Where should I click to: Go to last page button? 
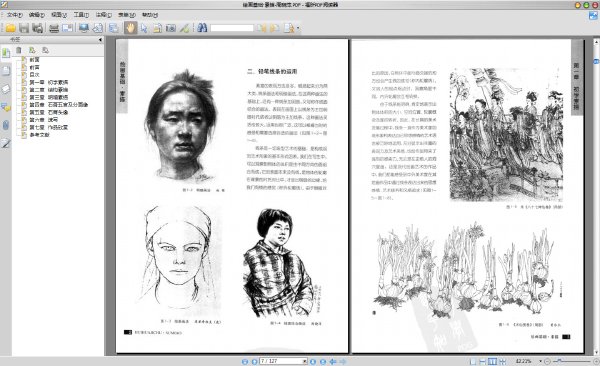pyautogui.click(x=323, y=362)
